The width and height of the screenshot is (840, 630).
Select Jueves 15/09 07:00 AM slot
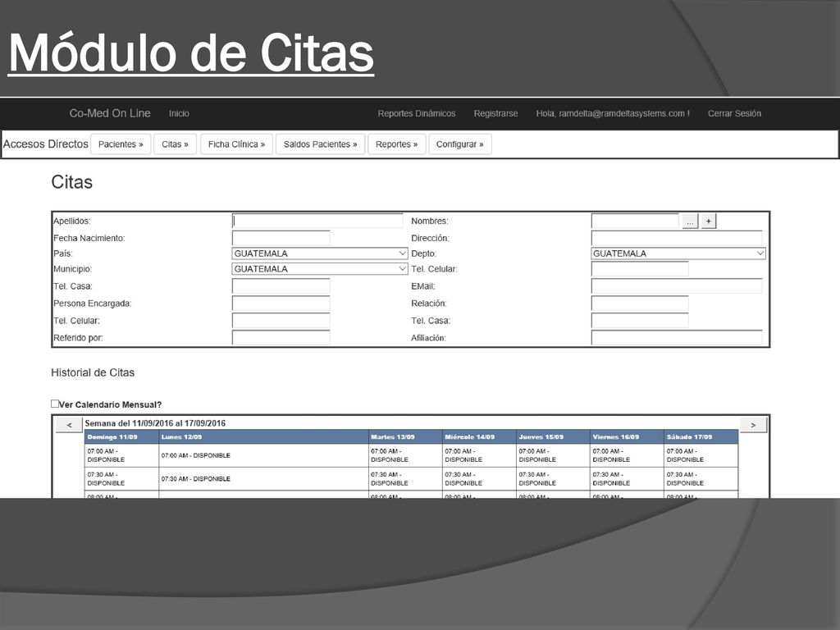click(554, 455)
